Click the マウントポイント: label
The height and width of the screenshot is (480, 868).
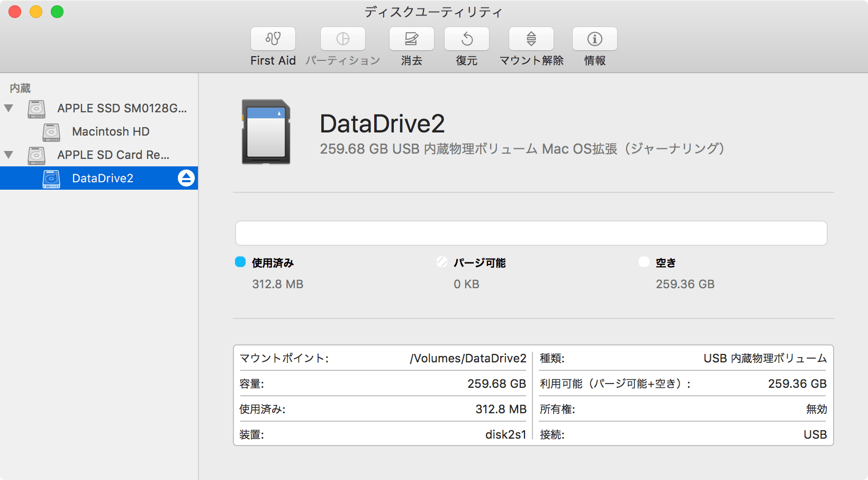pyautogui.click(x=284, y=358)
